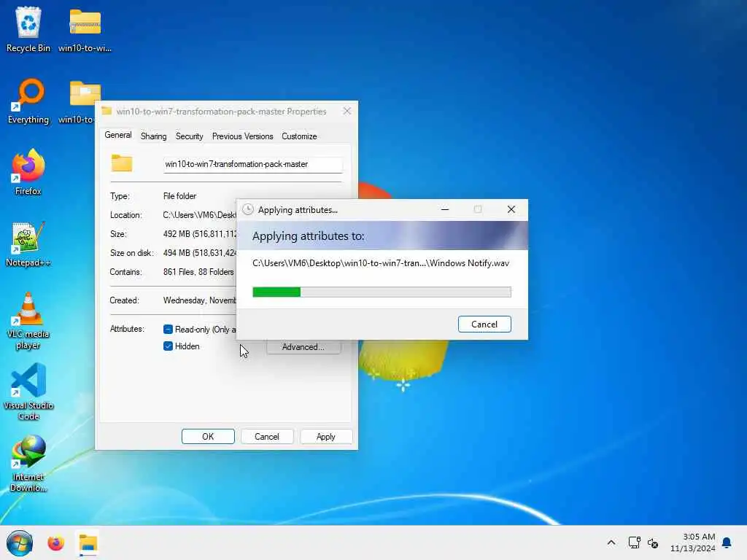Screen dimensions: 747x560
Task: Open the Customize tab
Action: 299,136
